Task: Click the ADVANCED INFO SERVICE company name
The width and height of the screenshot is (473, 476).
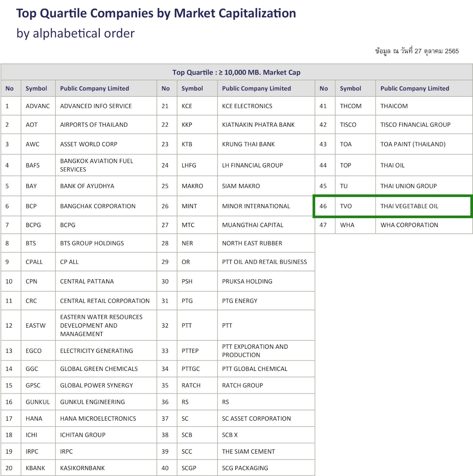Action: 96,106
